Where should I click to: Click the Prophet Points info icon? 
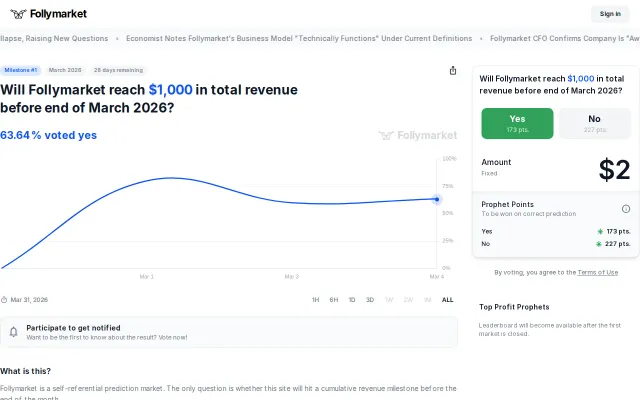click(x=626, y=209)
